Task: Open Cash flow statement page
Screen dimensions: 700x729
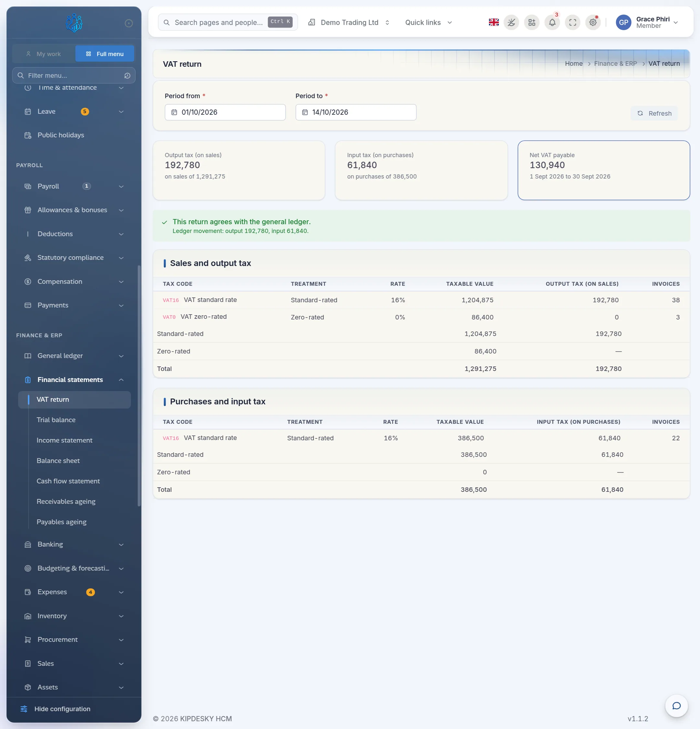Action: (x=68, y=481)
